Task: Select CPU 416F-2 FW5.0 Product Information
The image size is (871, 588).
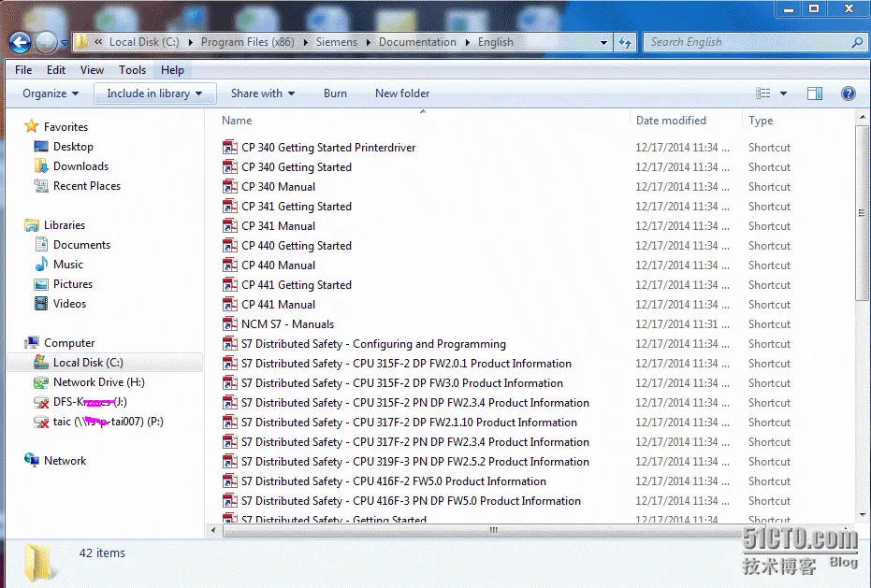Action: pyautogui.click(x=393, y=481)
